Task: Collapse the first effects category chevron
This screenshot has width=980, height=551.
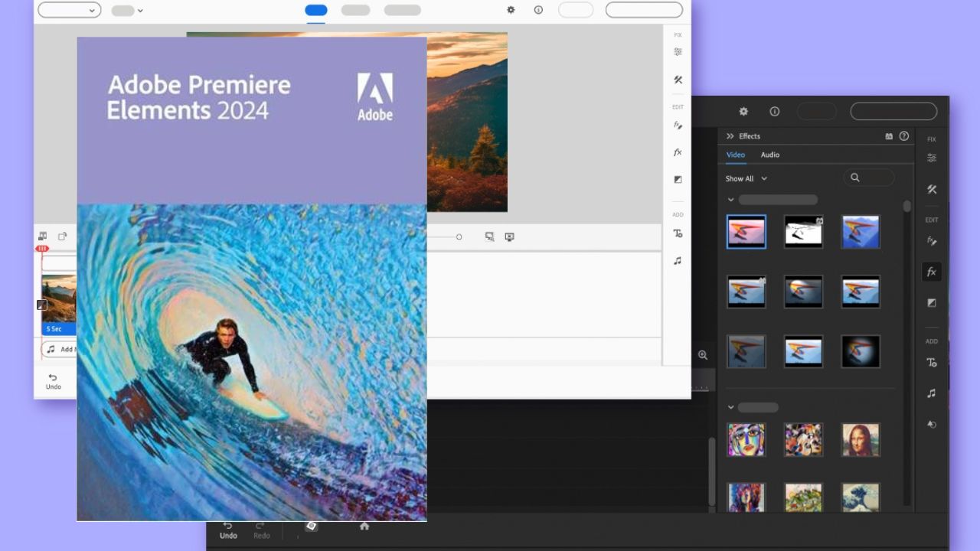Action: 730,200
